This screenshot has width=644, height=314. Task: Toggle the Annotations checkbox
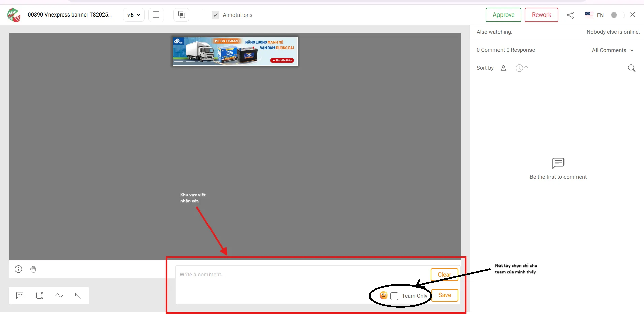(216, 15)
